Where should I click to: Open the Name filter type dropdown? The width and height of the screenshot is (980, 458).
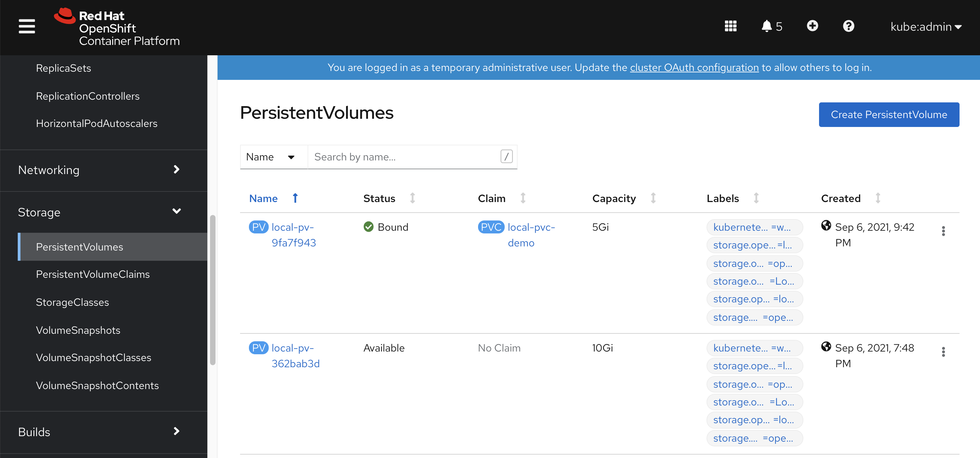click(271, 157)
